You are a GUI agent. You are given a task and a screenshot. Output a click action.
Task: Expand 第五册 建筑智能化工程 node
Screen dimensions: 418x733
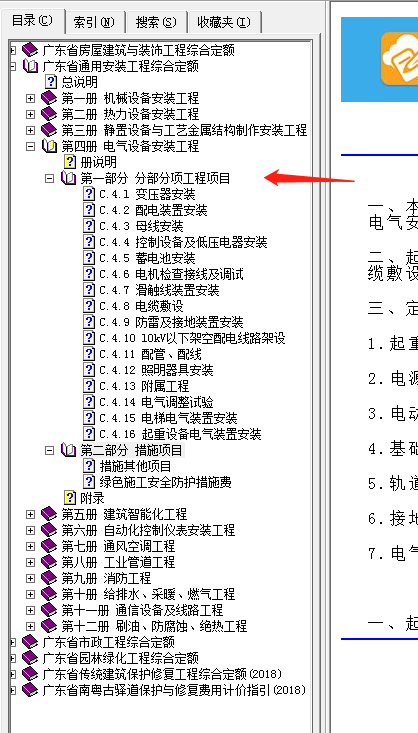coord(30,514)
